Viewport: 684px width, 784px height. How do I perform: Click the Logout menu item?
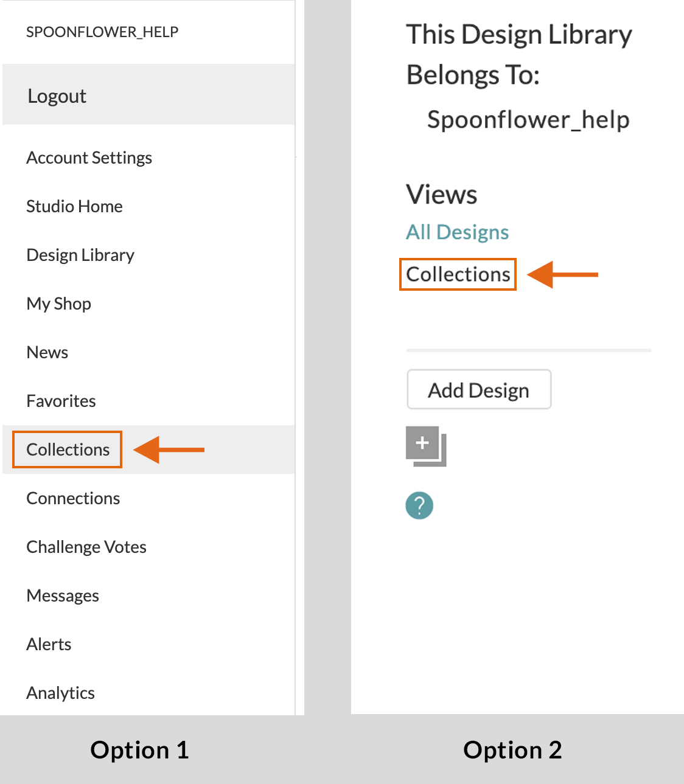click(x=148, y=95)
